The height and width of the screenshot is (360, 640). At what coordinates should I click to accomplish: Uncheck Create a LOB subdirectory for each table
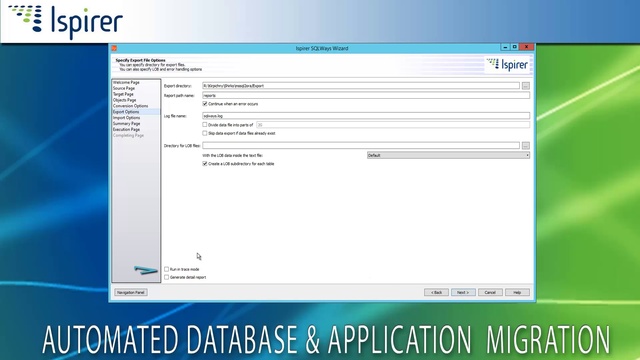tap(205, 164)
